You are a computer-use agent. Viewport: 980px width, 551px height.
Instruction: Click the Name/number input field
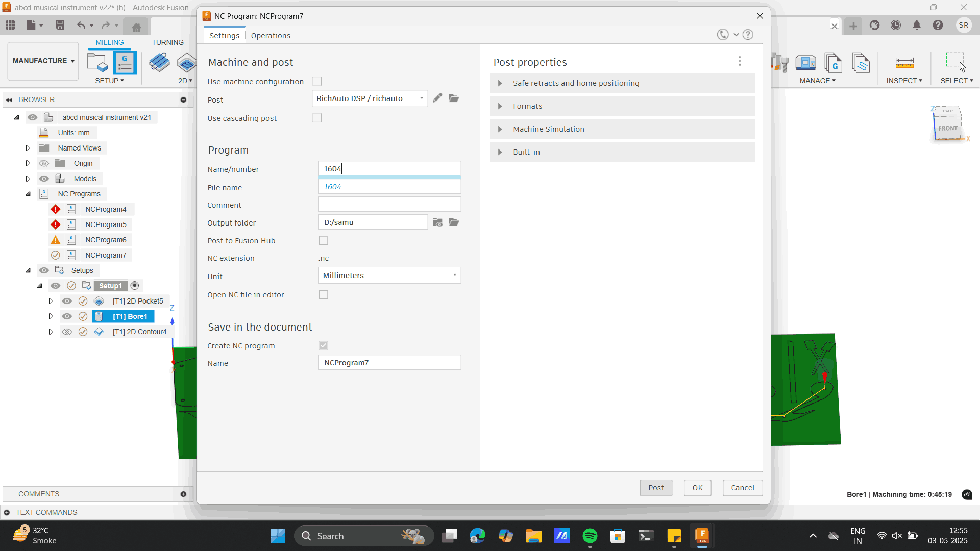click(389, 169)
